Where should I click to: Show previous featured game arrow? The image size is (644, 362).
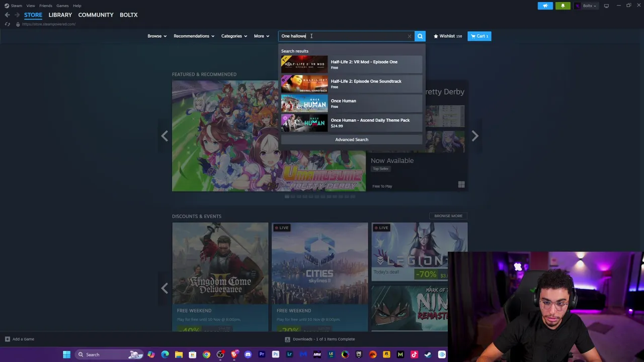pyautogui.click(x=165, y=136)
